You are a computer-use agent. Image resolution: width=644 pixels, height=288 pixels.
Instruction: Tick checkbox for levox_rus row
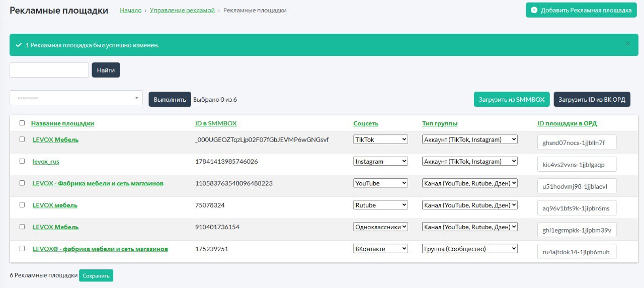click(22, 161)
